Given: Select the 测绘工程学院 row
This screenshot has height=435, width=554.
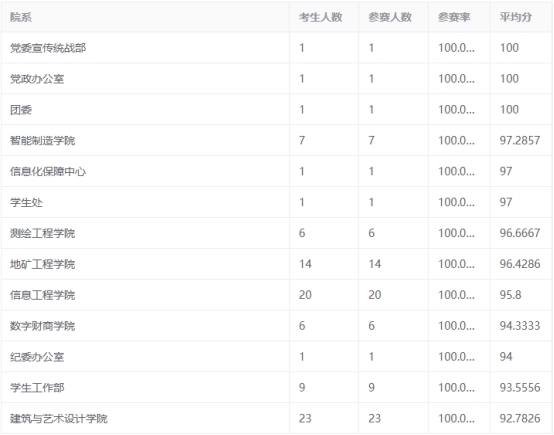Looking at the screenshot, I should [x=277, y=233].
